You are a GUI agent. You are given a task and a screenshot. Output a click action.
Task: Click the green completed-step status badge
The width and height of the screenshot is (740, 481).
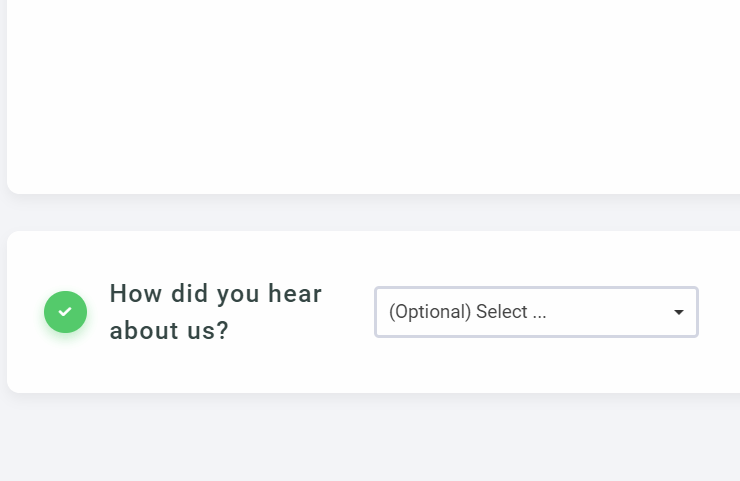tap(65, 312)
